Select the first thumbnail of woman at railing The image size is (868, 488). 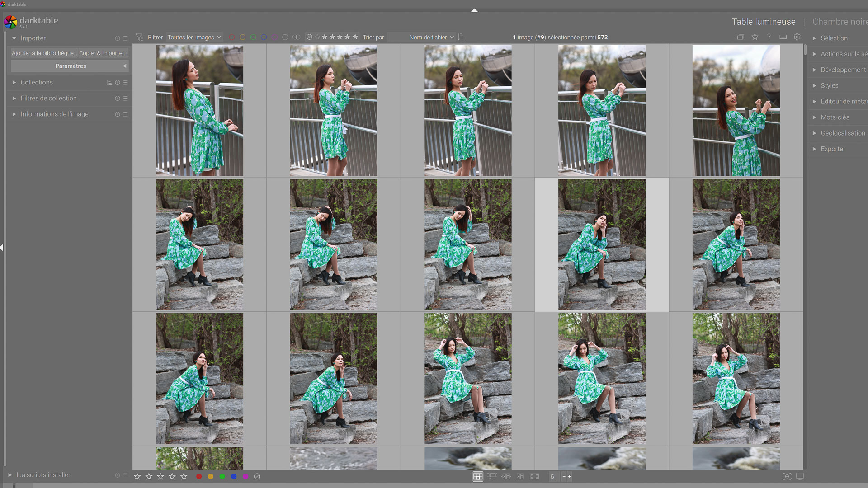(199, 110)
